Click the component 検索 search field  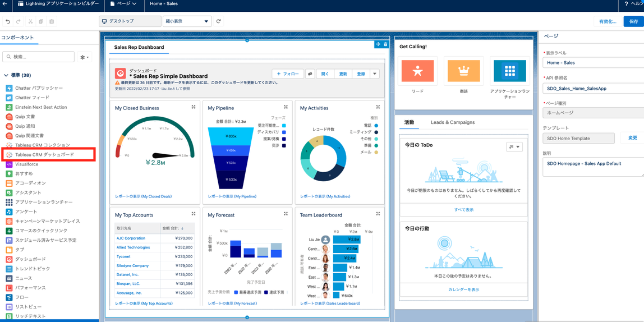[39, 57]
